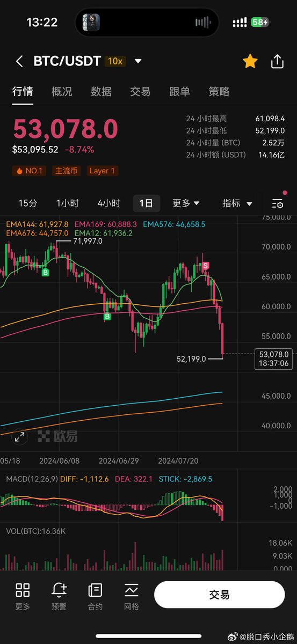Tap the EMA12: 61,936.2 indicator label
Screen dimensions: 297x644
[x=104, y=233]
